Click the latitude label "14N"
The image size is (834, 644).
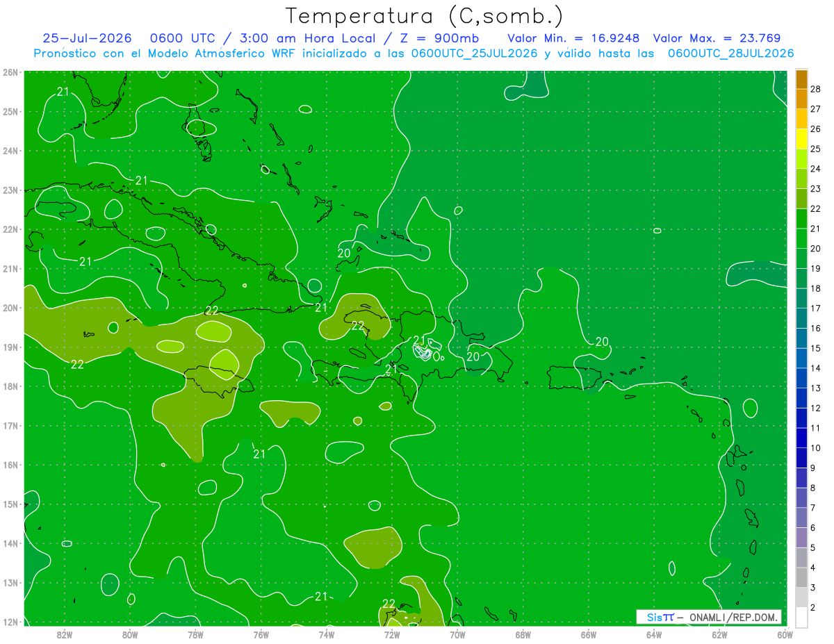[10, 543]
